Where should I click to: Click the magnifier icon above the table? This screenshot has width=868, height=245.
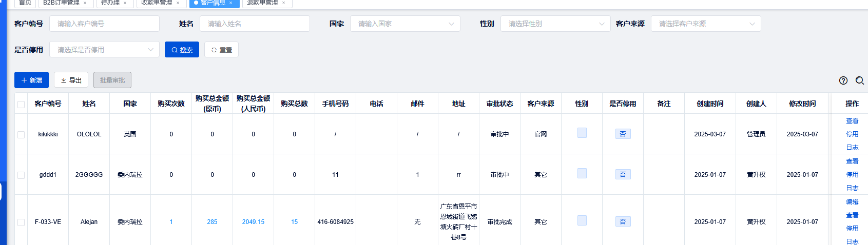(859, 80)
